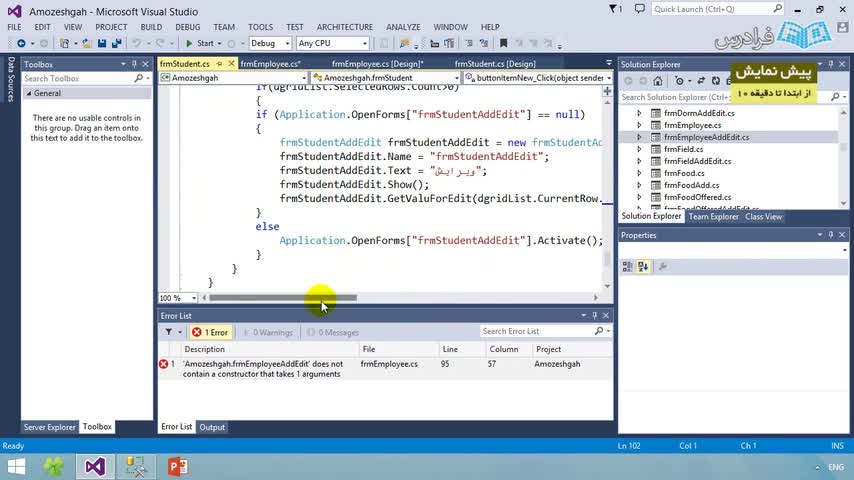Click the Navigate Backward toolbar icon
This screenshot has height=480, width=854.
pos(21,44)
